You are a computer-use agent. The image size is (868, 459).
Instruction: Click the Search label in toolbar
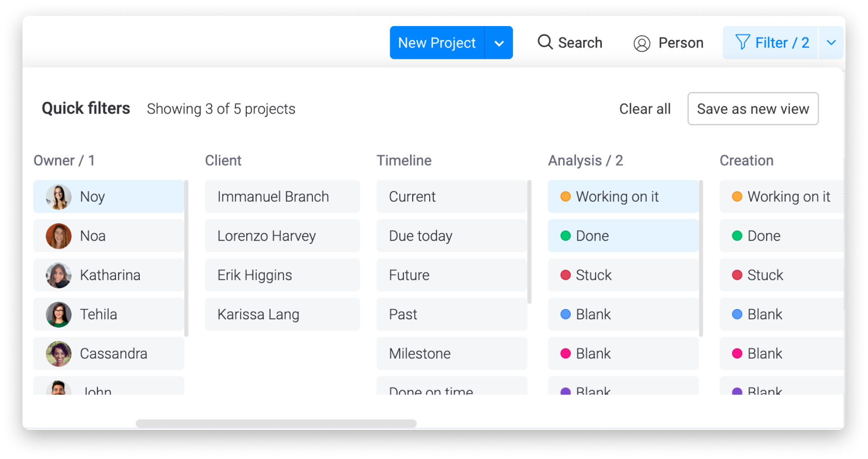tap(580, 43)
